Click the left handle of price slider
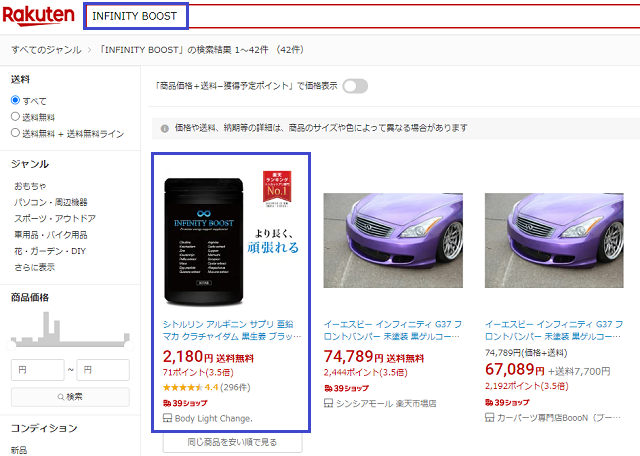This screenshot has width=640, height=456. (x=11, y=346)
